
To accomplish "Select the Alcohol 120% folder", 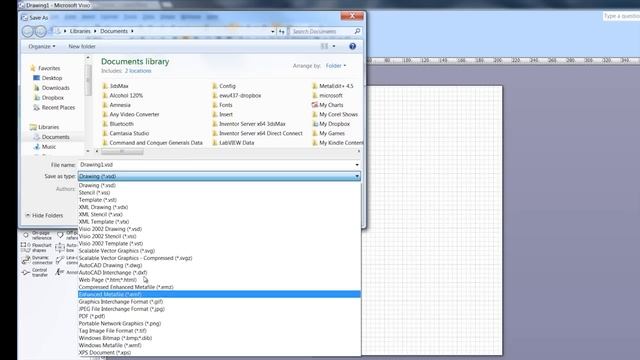I will (122, 96).
